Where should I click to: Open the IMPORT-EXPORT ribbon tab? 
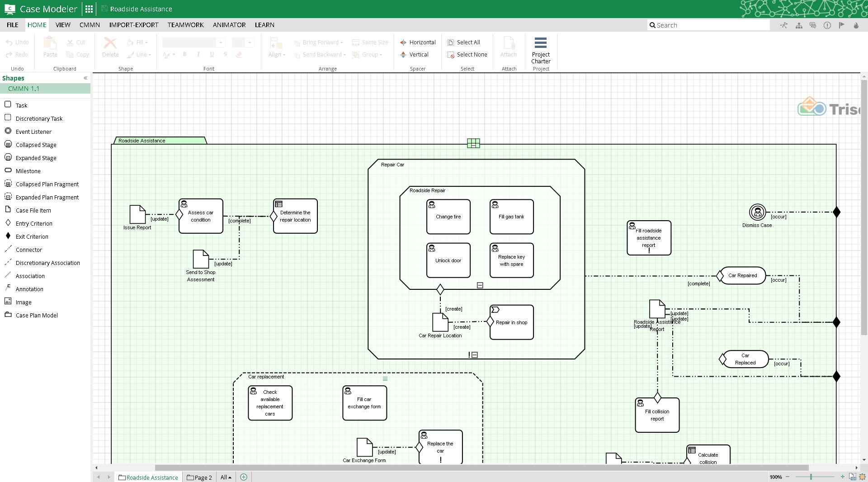coord(134,25)
